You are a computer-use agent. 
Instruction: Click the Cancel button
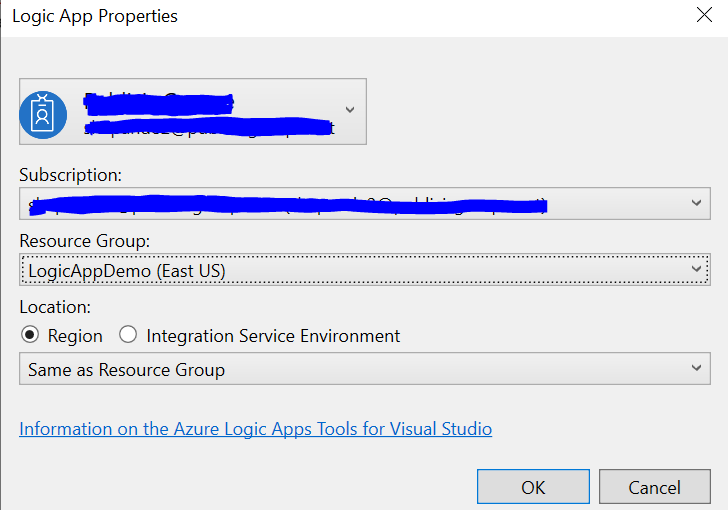click(x=654, y=487)
